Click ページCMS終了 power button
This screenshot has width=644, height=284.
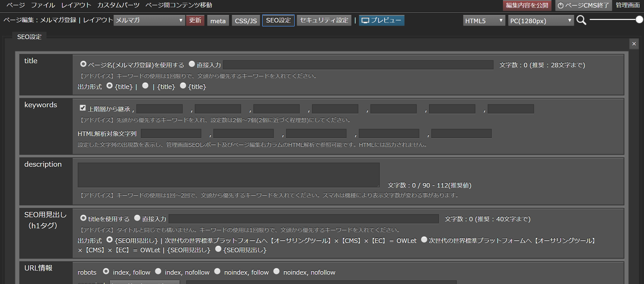[584, 5]
